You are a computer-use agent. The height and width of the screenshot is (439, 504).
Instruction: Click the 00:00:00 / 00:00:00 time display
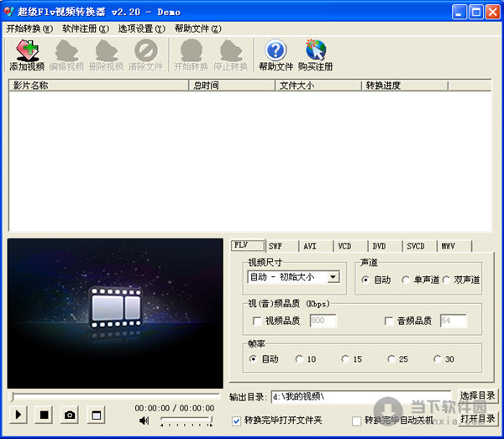(x=175, y=408)
